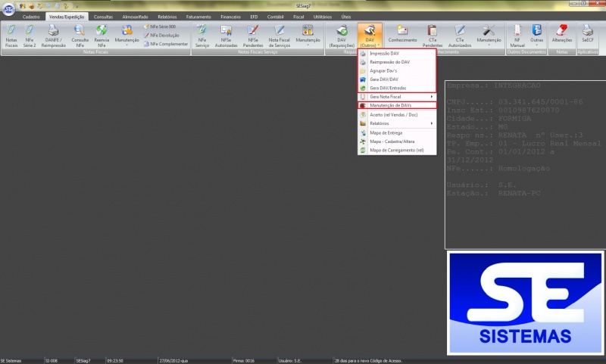Open the Outros dropdown in Outros Documentos
Screen dimensions: 606x364
tap(537, 35)
